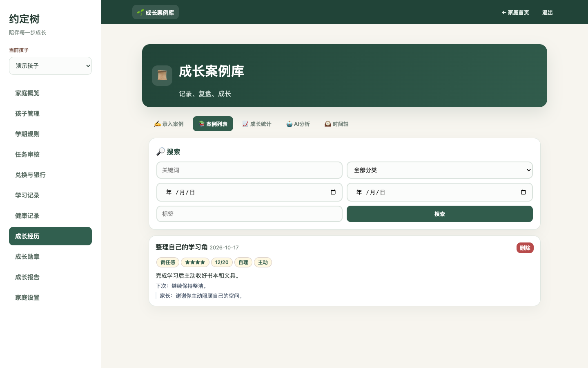Click 退出 to log out
This screenshot has height=368, width=588.
(x=548, y=13)
